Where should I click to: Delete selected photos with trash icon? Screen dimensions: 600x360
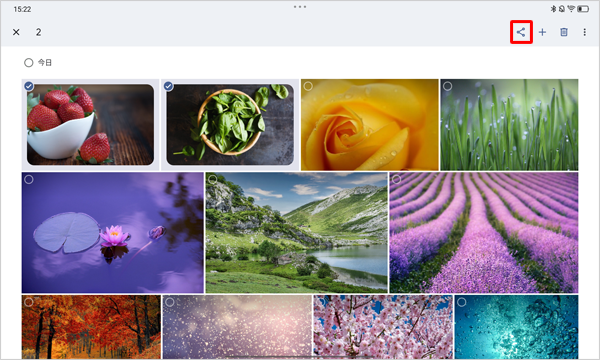point(564,32)
